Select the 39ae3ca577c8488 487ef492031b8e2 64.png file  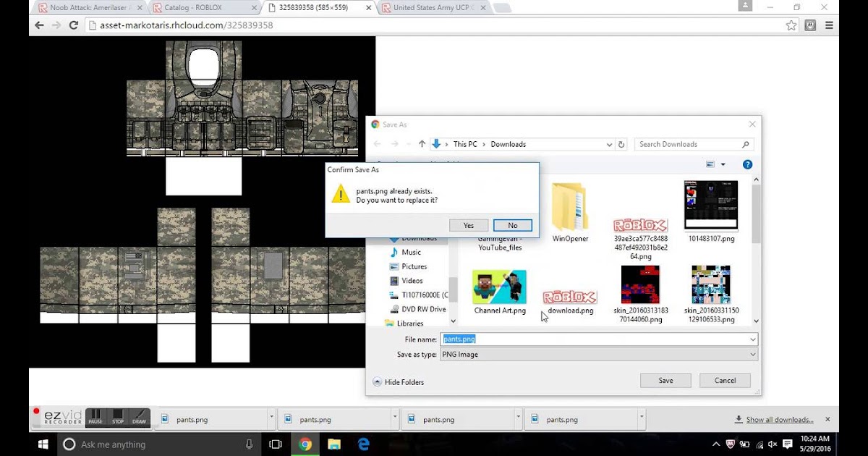click(x=641, y=237)
